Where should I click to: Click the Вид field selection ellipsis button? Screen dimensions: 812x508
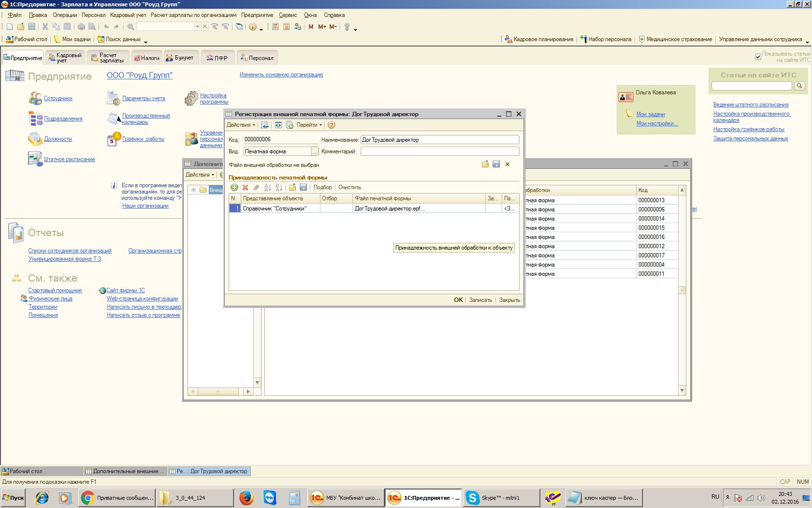315,152
